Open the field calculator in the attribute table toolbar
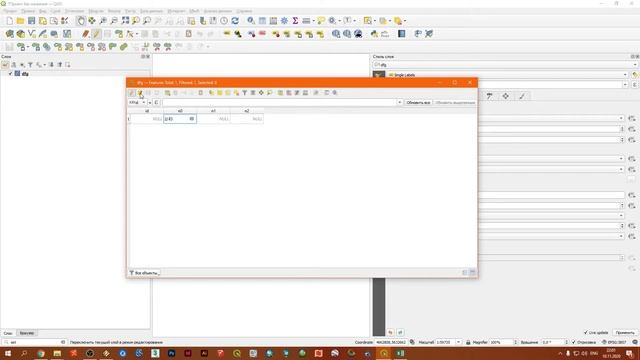640x360 pixels. pyautogui.click(x=305, y=93)
